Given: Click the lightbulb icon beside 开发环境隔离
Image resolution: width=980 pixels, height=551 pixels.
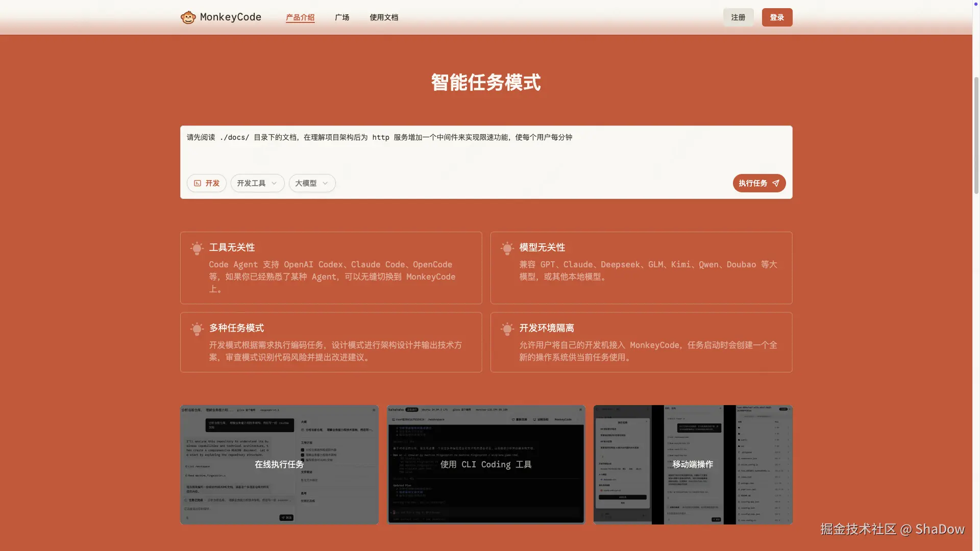Looking at the screenshot, I should pos(507,329).
